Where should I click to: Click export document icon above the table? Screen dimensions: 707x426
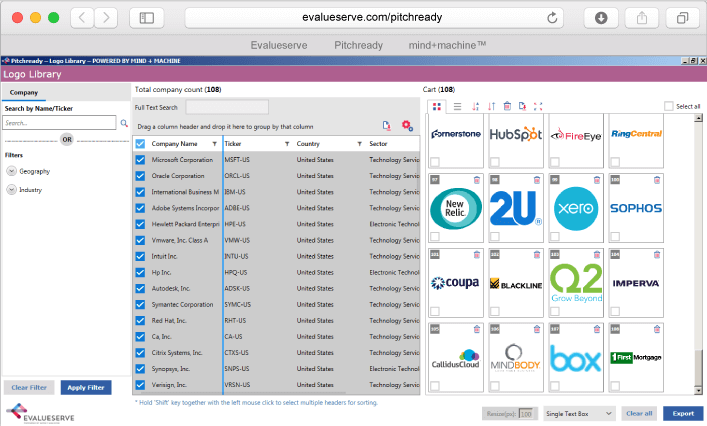[x=386, y=126]
